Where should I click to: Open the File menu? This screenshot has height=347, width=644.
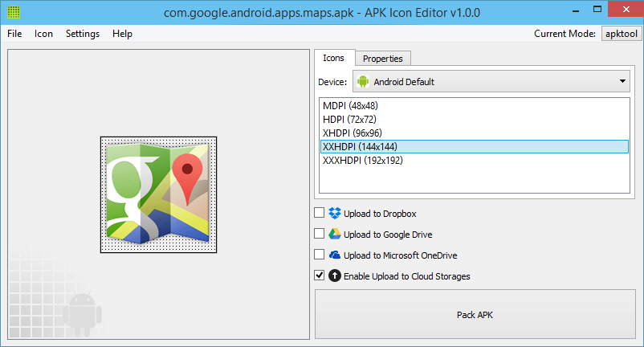pos(14,34)
